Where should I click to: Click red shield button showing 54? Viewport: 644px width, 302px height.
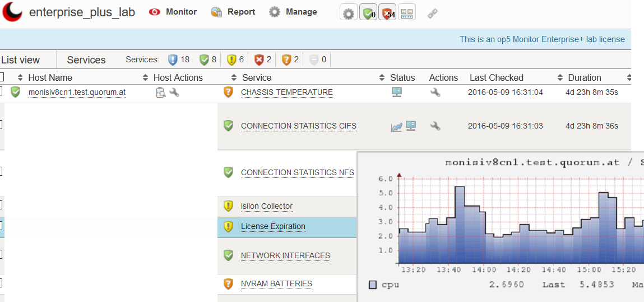coord(387,12)
